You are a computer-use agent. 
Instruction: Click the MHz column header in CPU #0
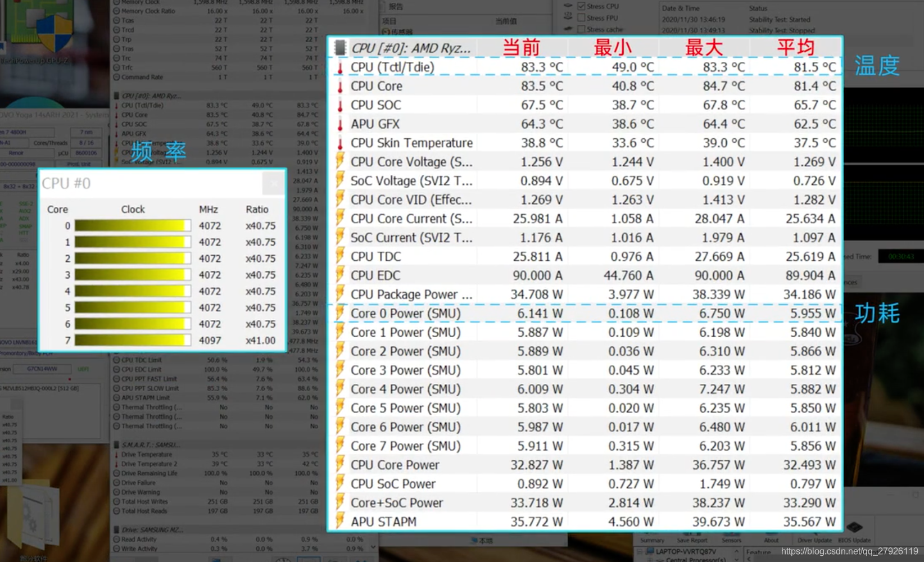pos(209,210)
